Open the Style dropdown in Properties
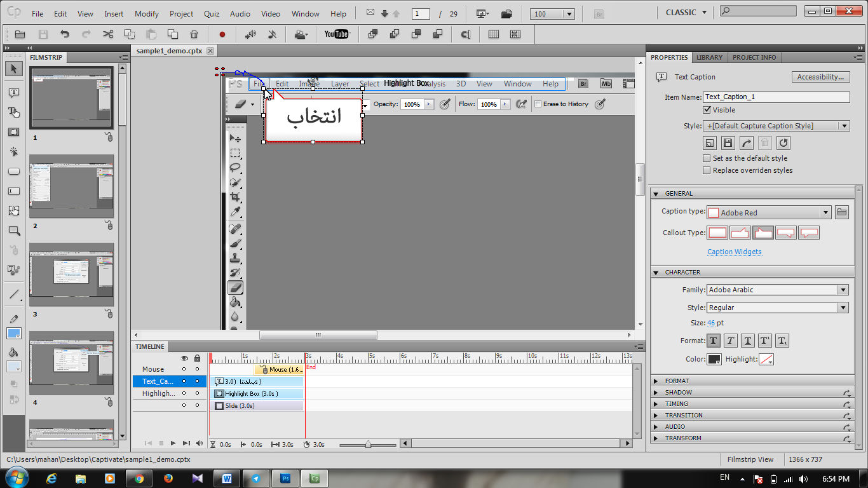This screenshot has width=868, height=488. [778, 126]
